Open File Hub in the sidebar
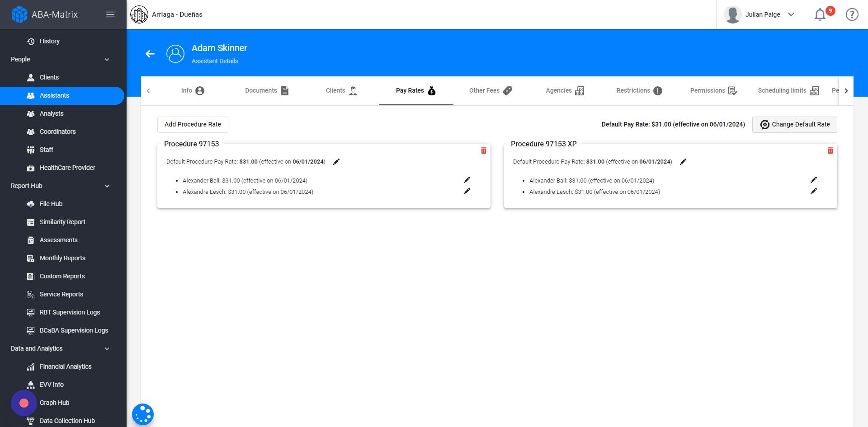Screen dimensions: 868x427 tap(51, 204)
